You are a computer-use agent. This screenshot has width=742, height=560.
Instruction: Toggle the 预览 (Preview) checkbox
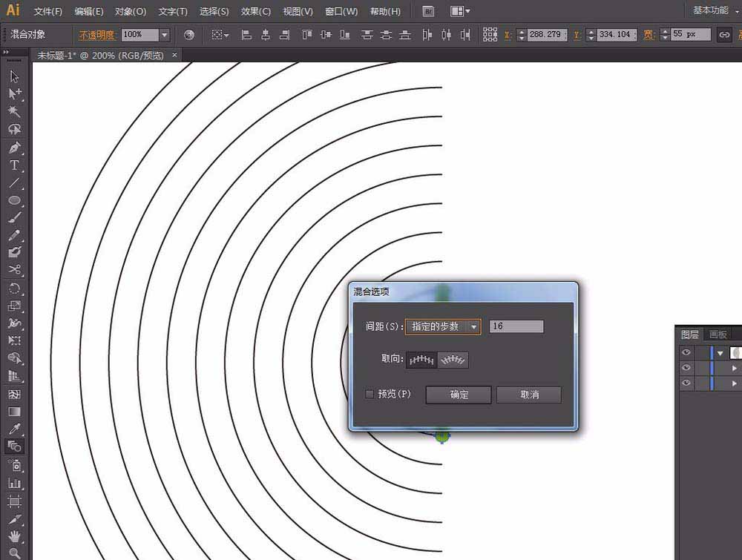click(369, 394)
